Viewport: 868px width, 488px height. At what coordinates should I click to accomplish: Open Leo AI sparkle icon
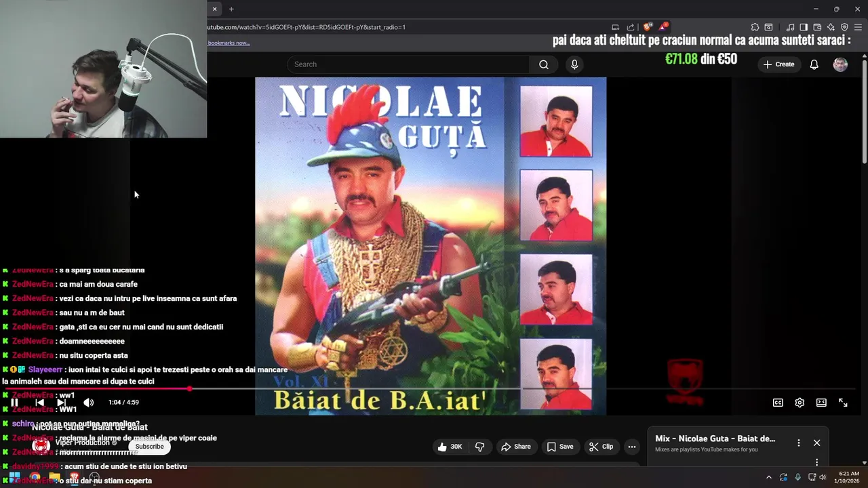coord(831,27)
